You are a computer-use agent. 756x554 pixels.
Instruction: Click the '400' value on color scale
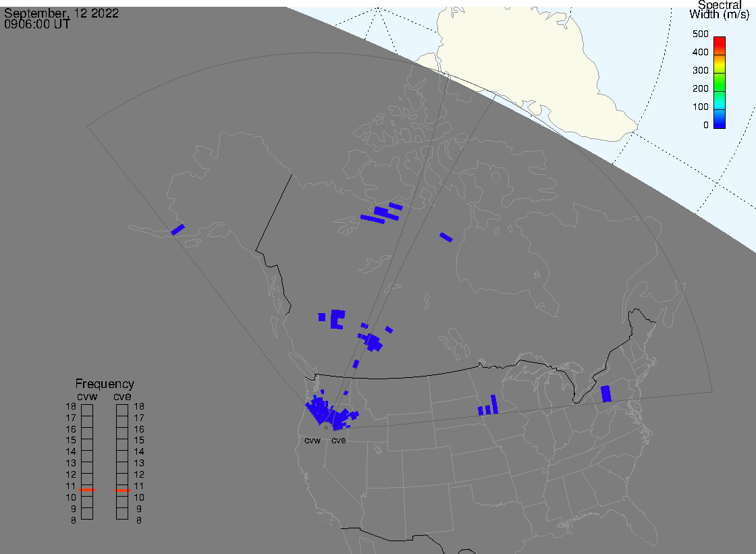700,52
